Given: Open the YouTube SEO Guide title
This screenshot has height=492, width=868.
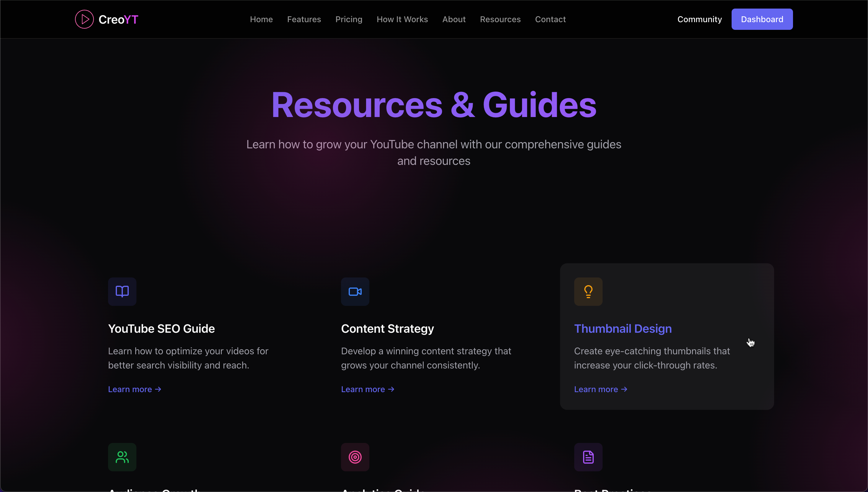Looking at the screenshot, I should (x=161, y=329).
